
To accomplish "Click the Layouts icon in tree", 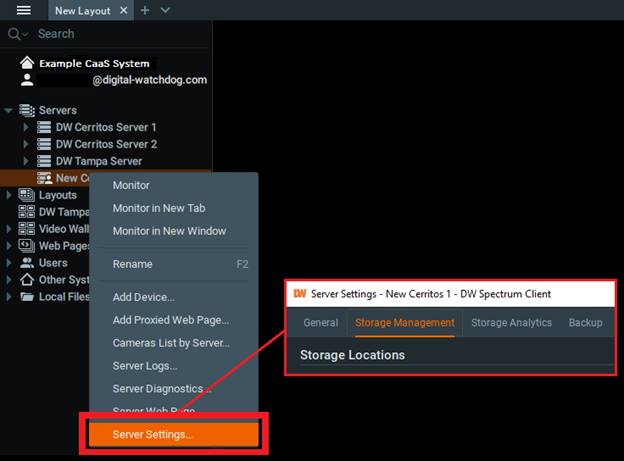I will click(27, 195).
